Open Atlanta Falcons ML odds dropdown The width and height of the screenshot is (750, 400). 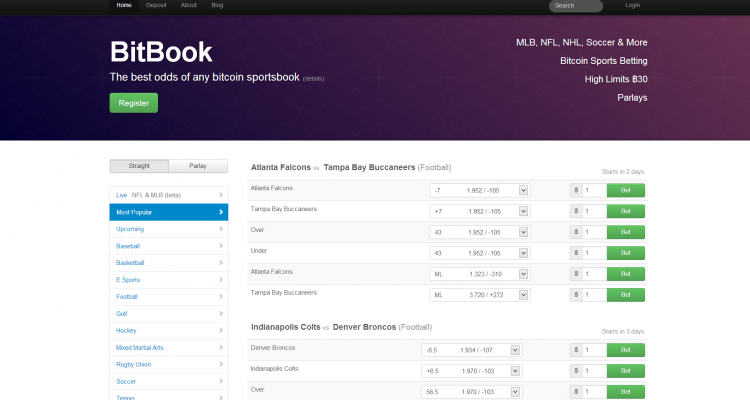pos(480,274)
